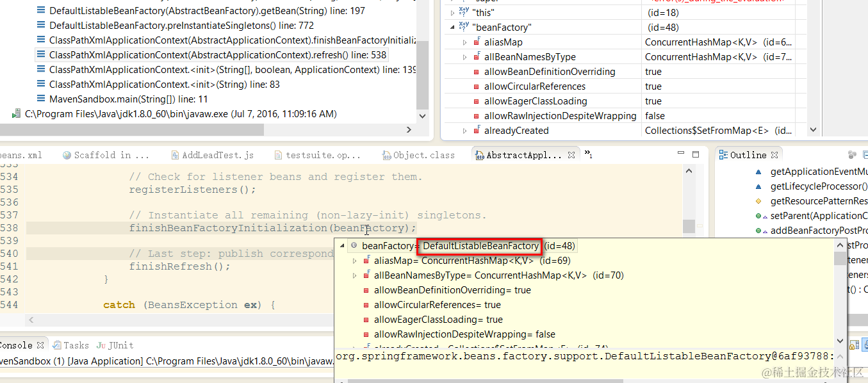Show the hidden editor tabs list
The height and width of the screenshot is (383, 868).
[588, 155]
